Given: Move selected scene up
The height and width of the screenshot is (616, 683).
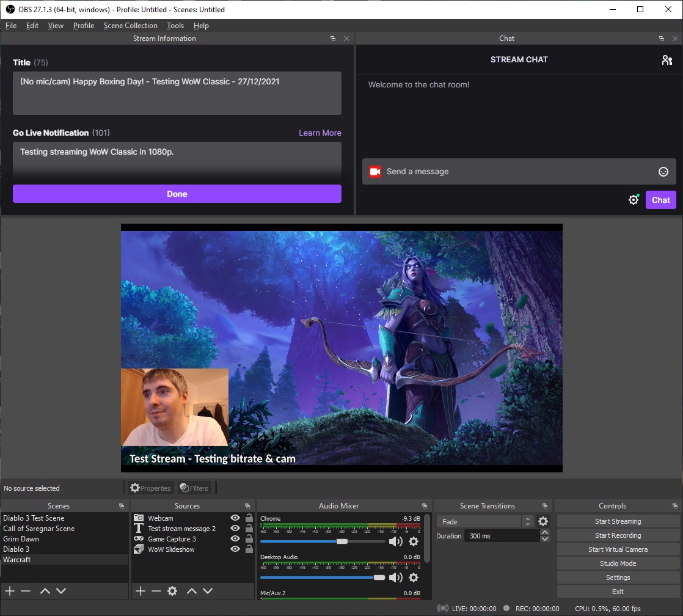Looking at the screenshot, I should [x=45, y=591].
